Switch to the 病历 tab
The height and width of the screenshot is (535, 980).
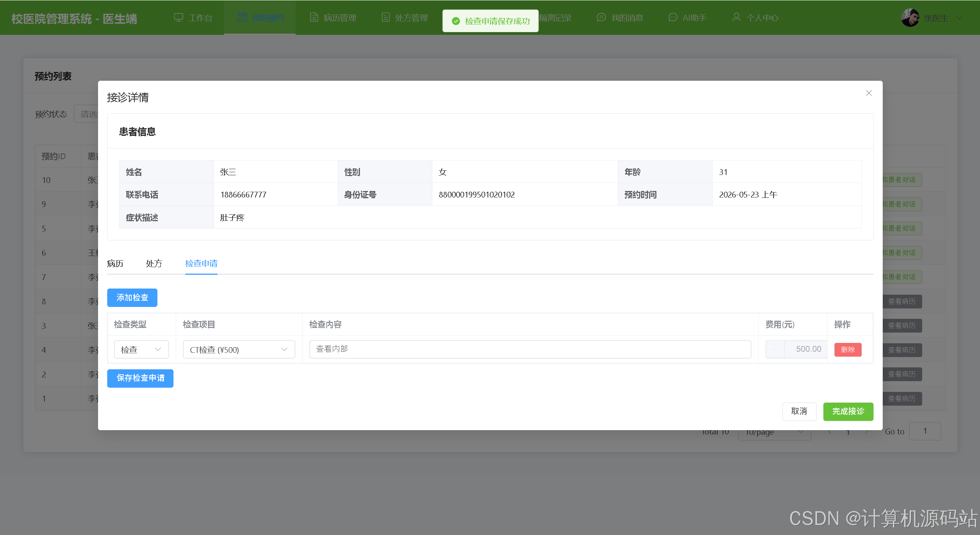tap(115, 263)
